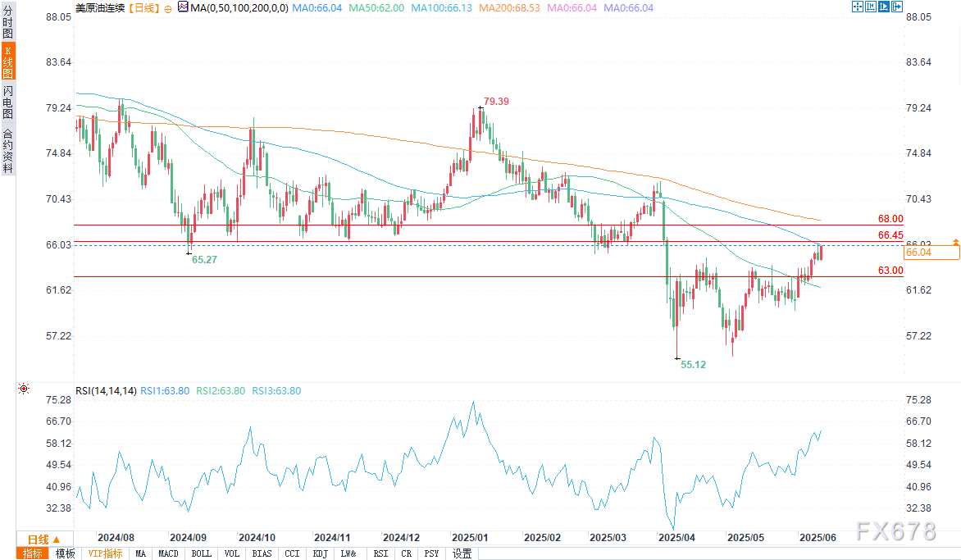Select the MACD indicator button
The width and height of the screenshot is (961, 560).
168,553
